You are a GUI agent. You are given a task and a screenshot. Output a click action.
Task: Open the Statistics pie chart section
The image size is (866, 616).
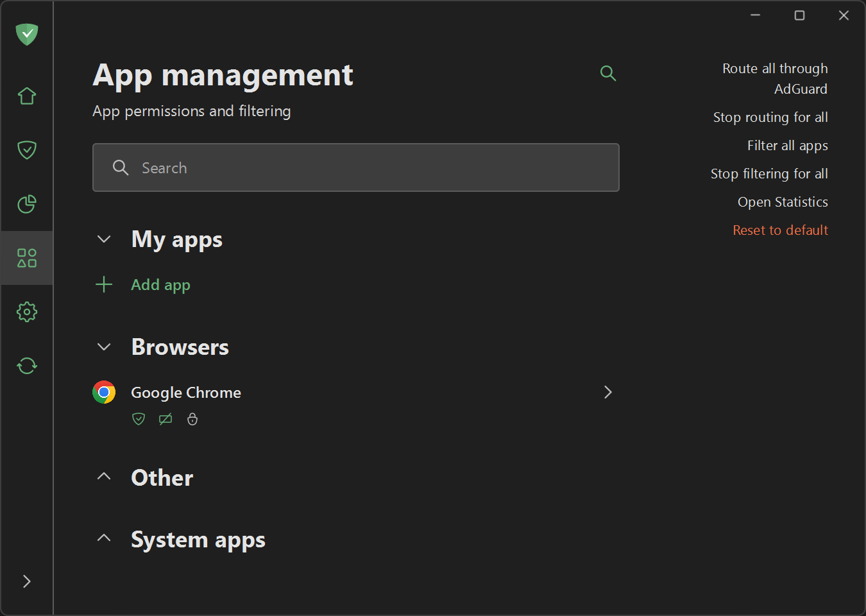tap(26, 204)
